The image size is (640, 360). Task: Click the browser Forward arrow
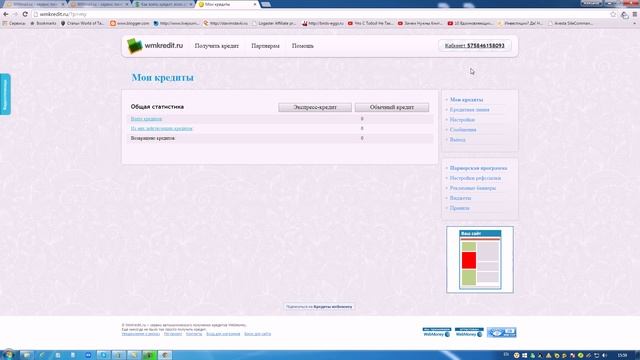click(x=15, y=14)
